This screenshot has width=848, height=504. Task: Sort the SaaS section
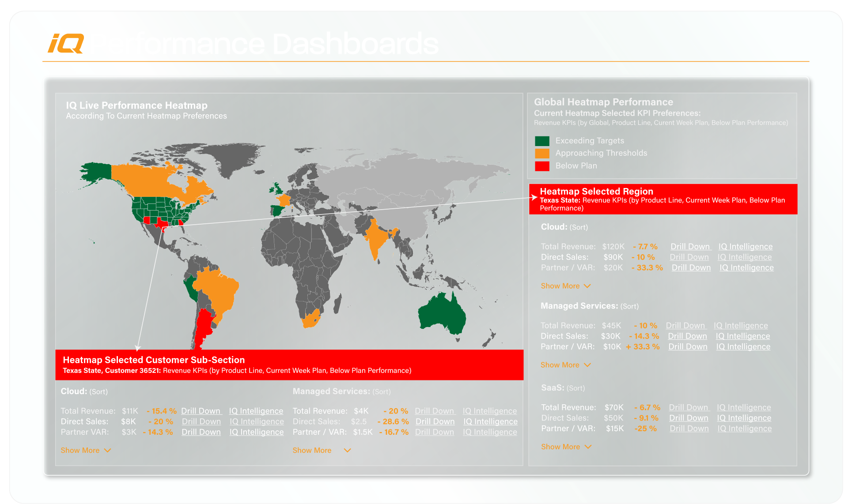tap(575, 388)
